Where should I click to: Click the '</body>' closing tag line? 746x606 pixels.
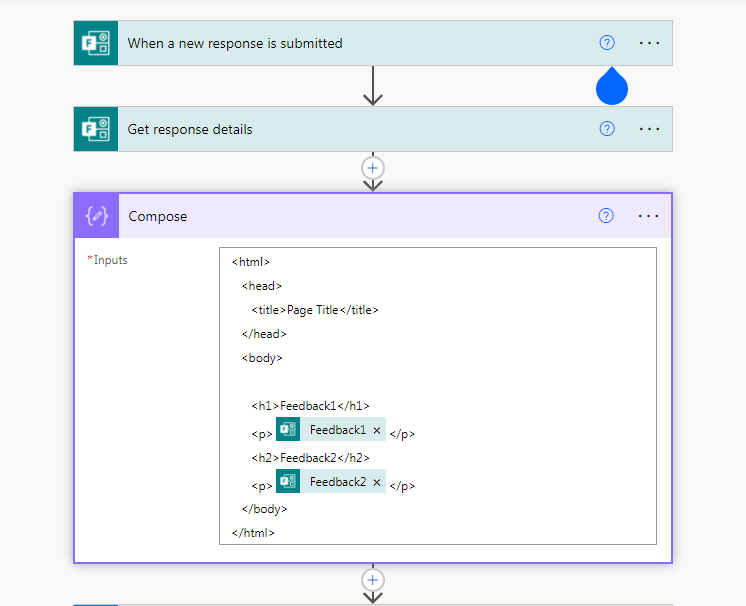[x=265, y=509]
